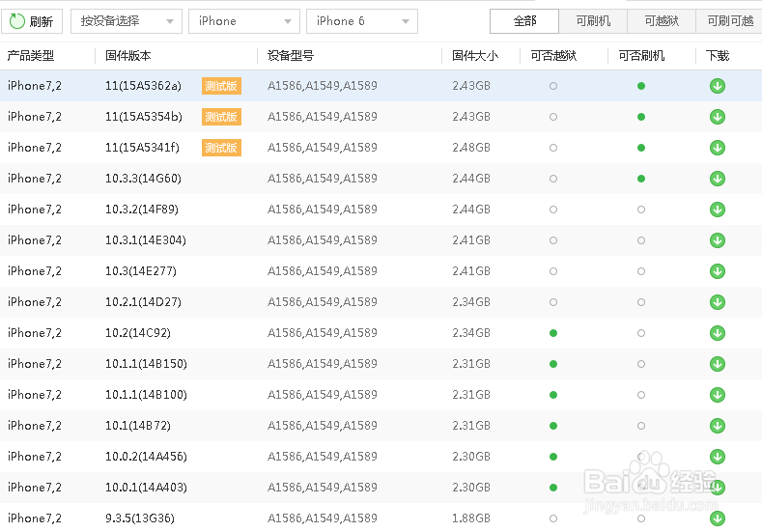The image size is (762, 532).
Task: Download firmware 10.1(14B72)
Action: (x=718, y=426)
